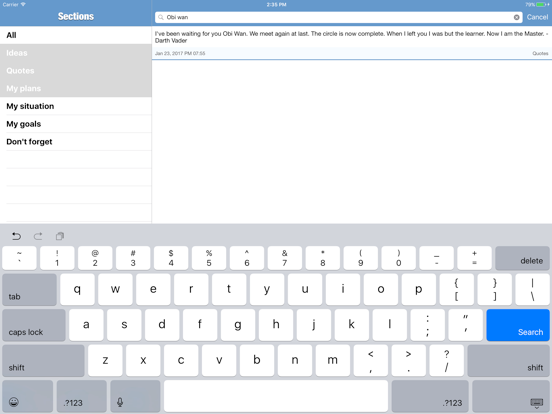This screenshot has width=552, height=414.
Task: Start dictation with microphone key
Action: [135, 396]
